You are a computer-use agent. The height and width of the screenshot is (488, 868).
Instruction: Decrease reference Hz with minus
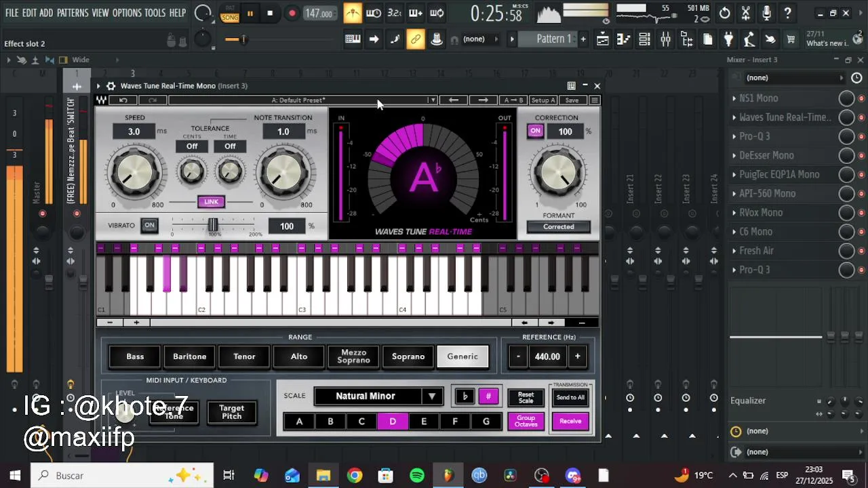(x=518, y=357)
